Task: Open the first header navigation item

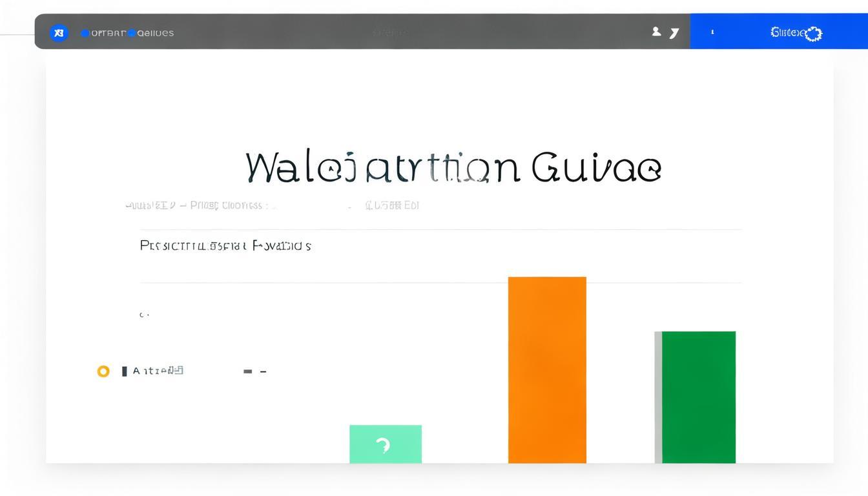Action: 108,33
